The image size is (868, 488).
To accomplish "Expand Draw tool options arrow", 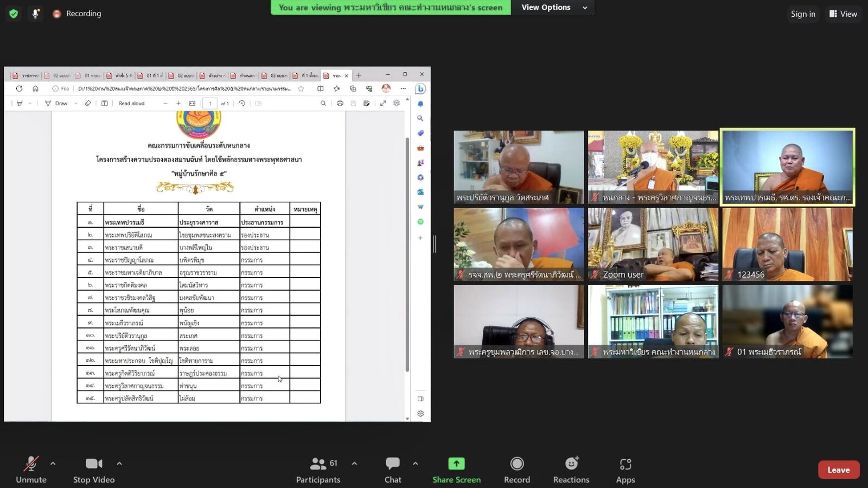I will (x=76, y=103).
